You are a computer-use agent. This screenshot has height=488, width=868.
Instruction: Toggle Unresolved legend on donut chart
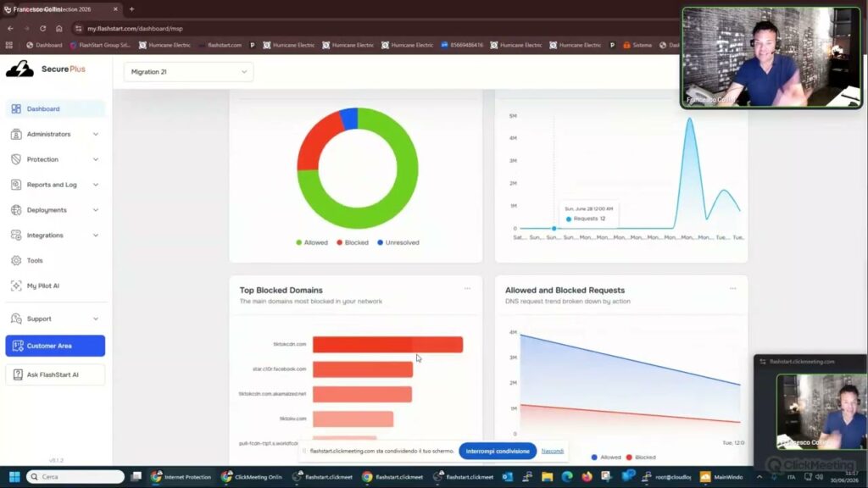[x=398, y=242]
